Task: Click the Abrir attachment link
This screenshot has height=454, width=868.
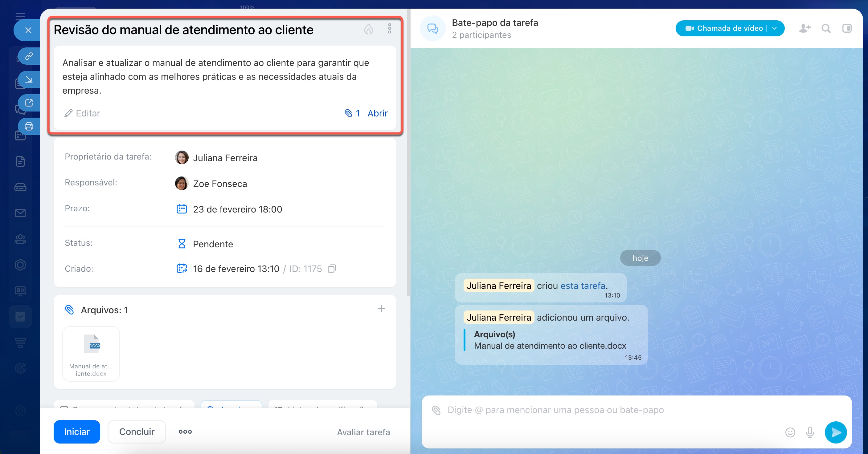Action: [x=377, y=113]
